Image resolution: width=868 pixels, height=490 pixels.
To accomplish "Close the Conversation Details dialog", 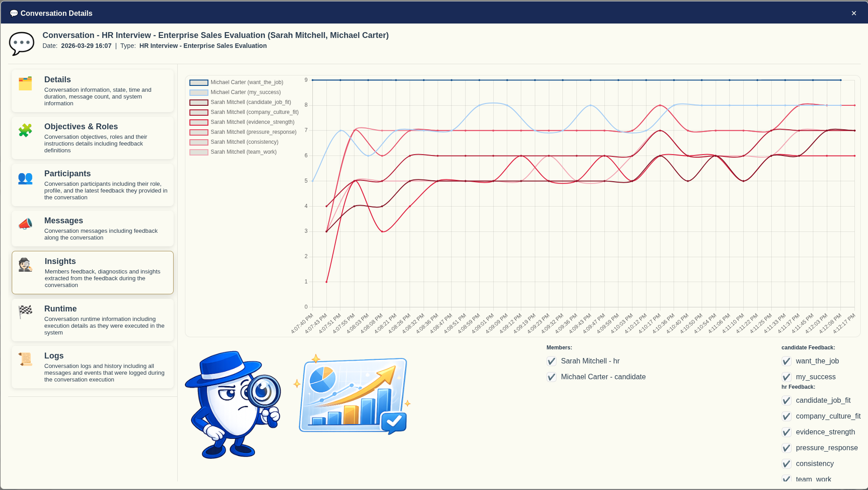I will [854, 13].
